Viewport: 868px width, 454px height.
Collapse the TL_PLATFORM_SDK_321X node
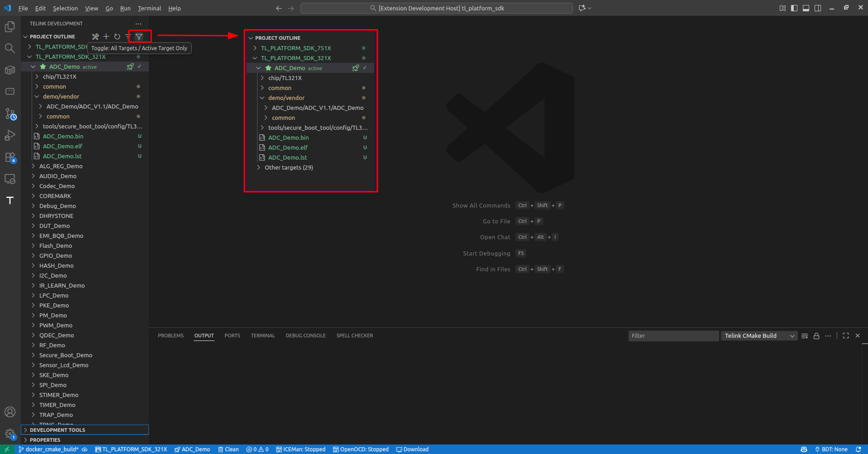pyautogui.click(x=29, y=57)
